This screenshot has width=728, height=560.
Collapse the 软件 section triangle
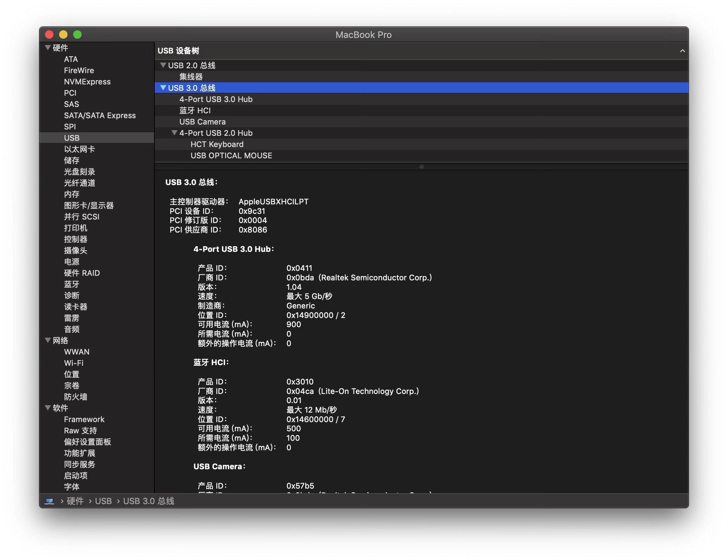[x=48, y=408]
